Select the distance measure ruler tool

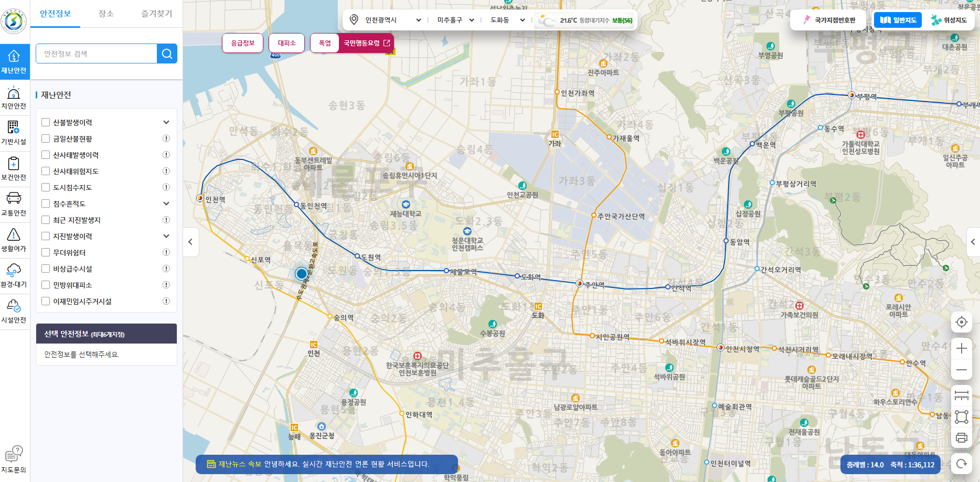pos(962,395)
